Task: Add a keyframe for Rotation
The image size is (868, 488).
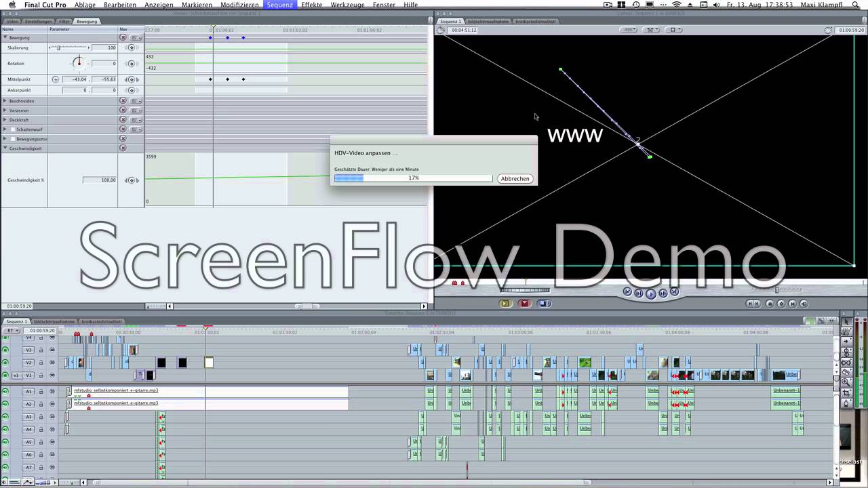Action: coord(132,63)
